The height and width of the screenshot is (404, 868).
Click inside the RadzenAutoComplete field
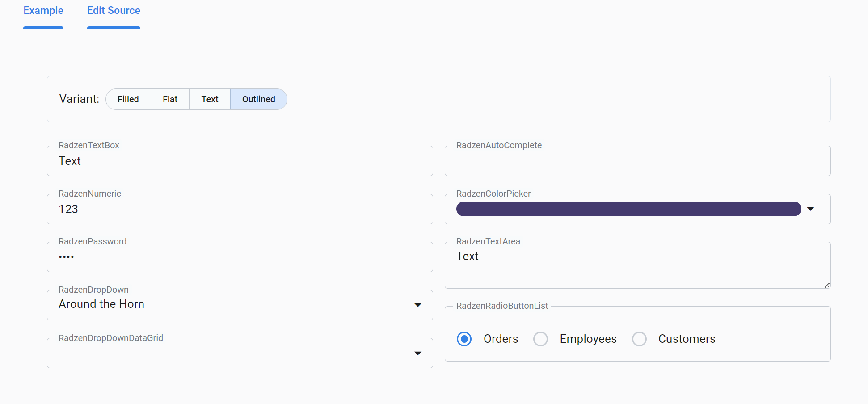638,161
